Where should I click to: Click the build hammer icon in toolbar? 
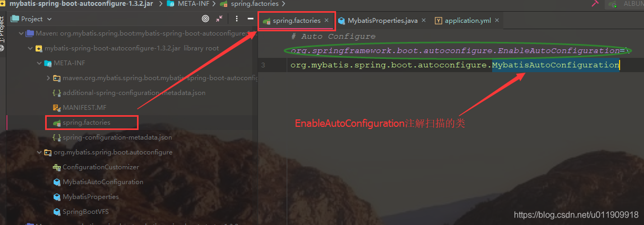coord(595,3)
